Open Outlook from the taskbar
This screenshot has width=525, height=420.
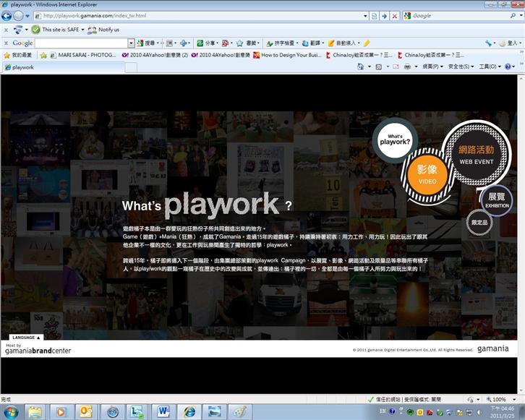point(86,412)
